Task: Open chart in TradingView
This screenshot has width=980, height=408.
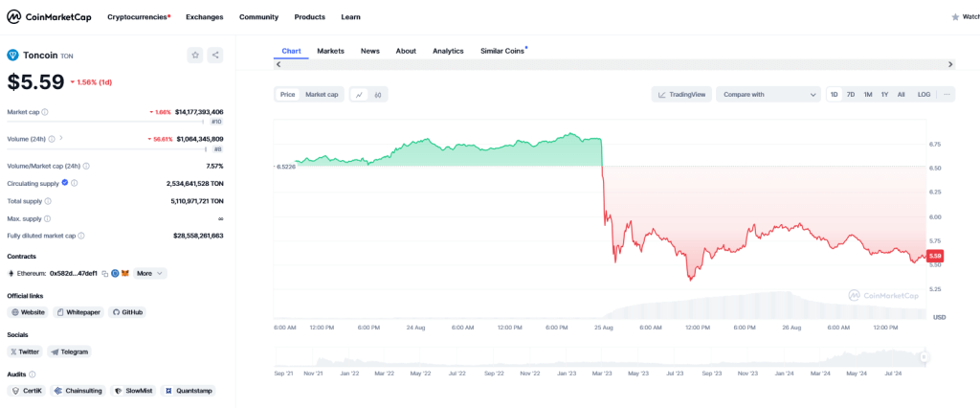Action: click(681, 95)
